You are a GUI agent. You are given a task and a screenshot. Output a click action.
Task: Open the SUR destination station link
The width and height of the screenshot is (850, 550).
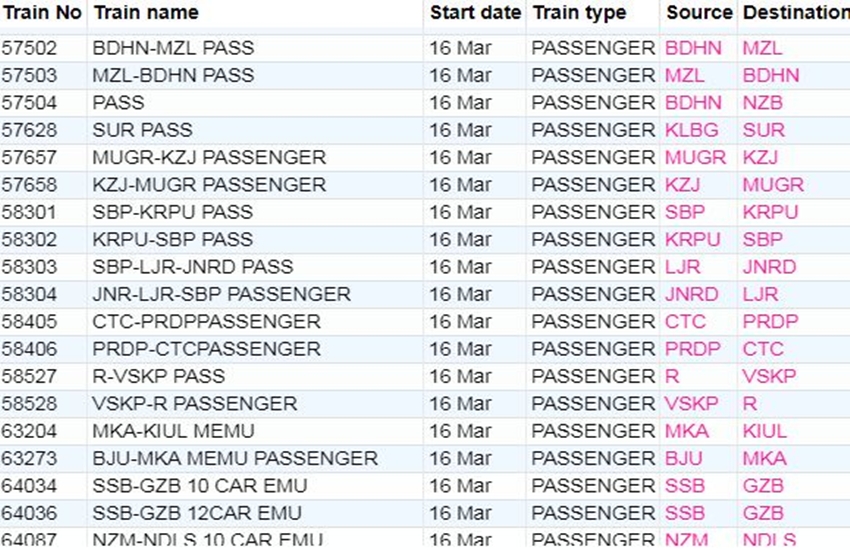(x=763, y=130)
